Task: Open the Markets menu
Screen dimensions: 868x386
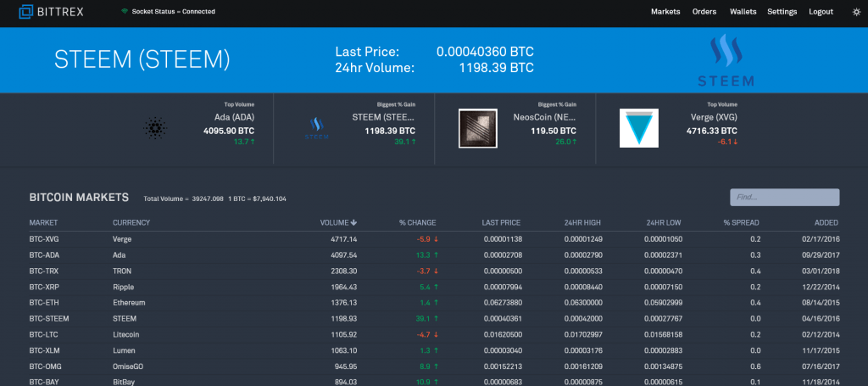Action: coord(665,12)
